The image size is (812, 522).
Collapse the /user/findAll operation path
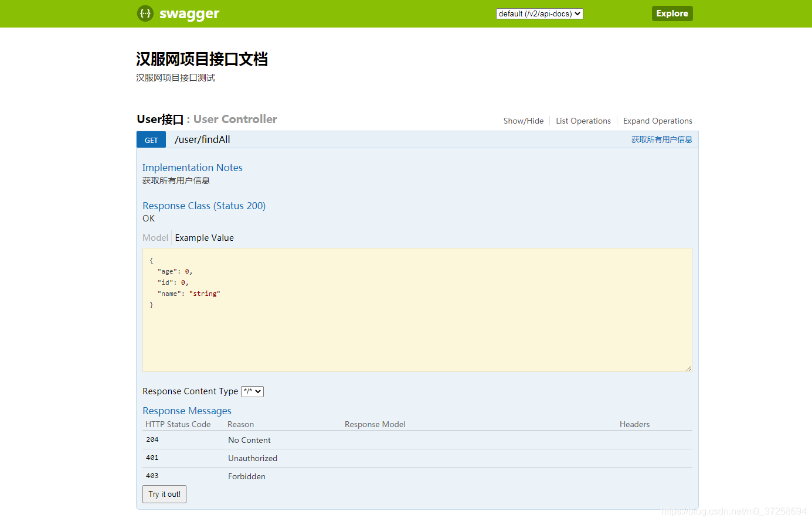point(202,139)
